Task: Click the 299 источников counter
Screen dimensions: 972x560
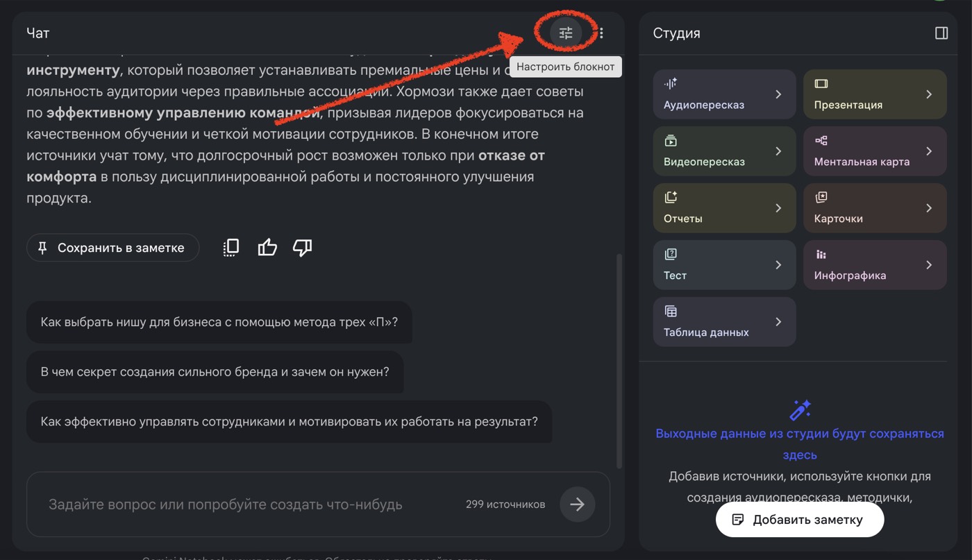Action: (505, 504)
